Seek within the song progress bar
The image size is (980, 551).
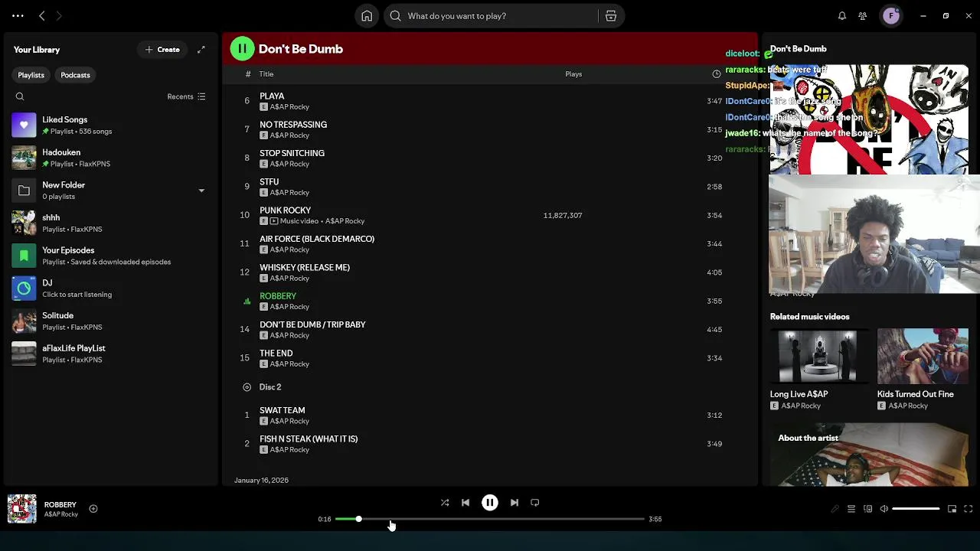point(490,519)
